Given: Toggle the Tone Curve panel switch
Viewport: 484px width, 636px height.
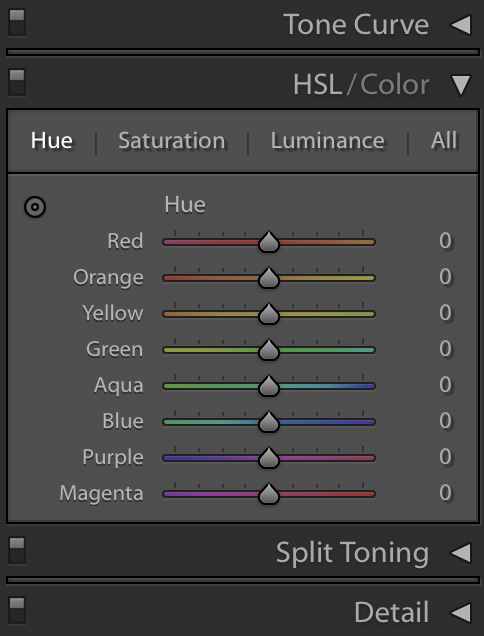Looking at the screenshot, I should [x=17, y=23].
